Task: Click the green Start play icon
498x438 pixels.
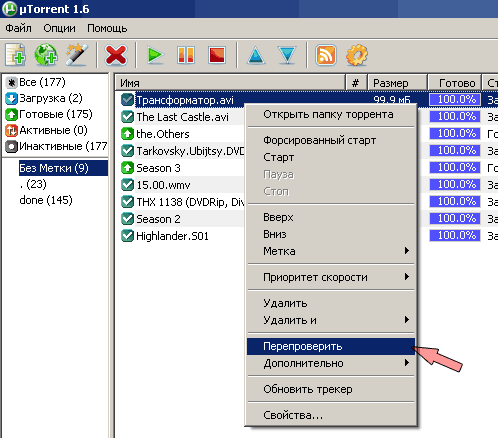Action: (x=155, y=55)
